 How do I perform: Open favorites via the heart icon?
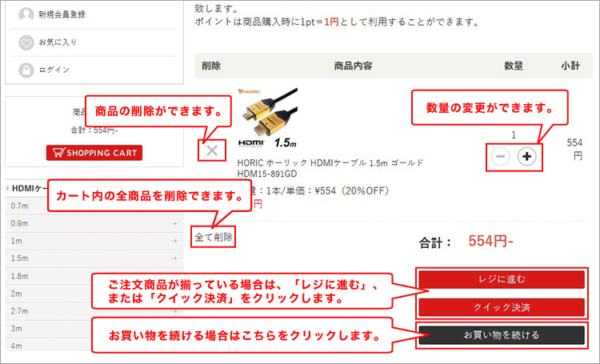(x=26, y=42)
